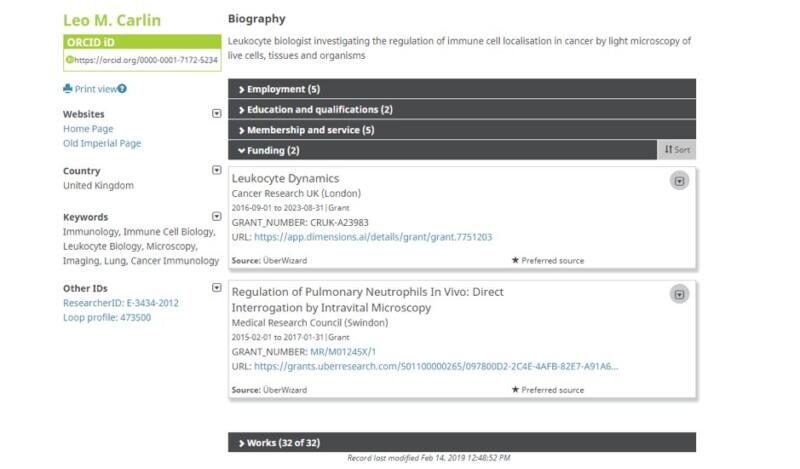Open Regulation of Pulmonary Neutrophils details arrow
This screenshot has height=469, width=800.
point(679,294)
